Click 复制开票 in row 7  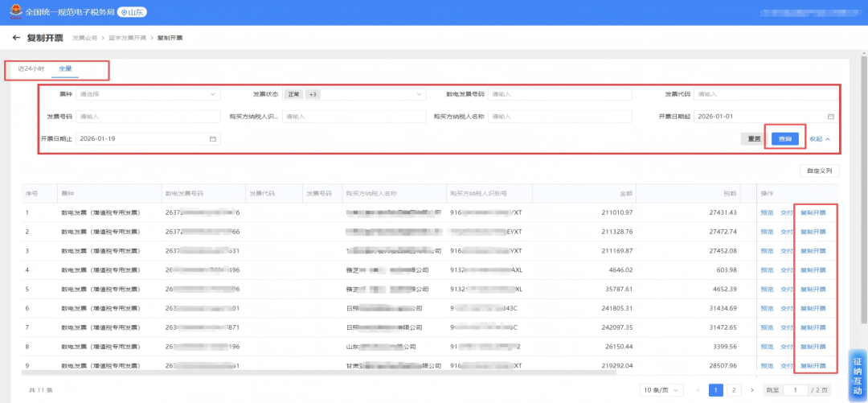point(813,327)
